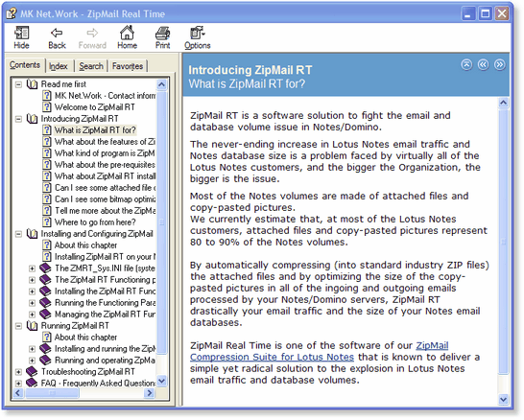Maximize the ZipMail Real Time help window
Viewport: 524px width, 420px height.
(485, 13)
